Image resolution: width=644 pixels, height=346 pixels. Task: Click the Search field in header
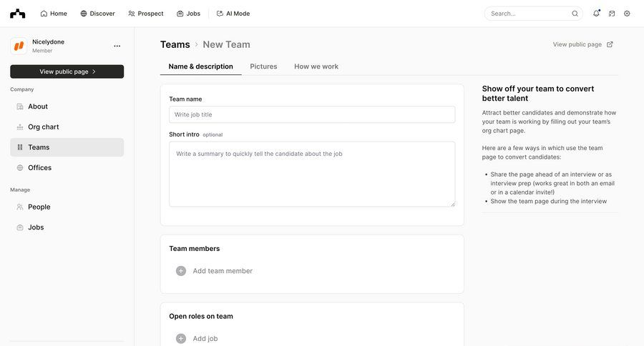534,14
